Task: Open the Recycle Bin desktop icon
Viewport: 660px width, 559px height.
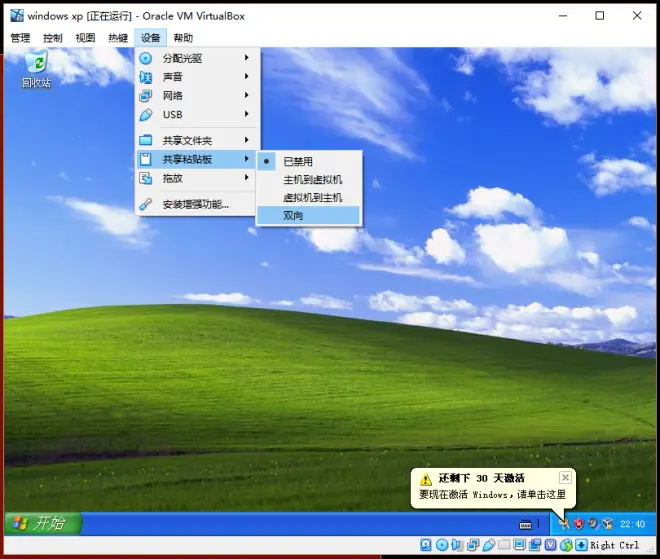Action: tap(37, 69)
